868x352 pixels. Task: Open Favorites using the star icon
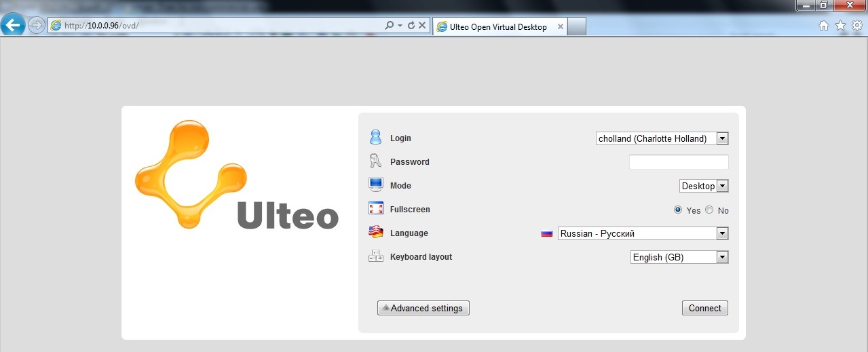(840, 26)
